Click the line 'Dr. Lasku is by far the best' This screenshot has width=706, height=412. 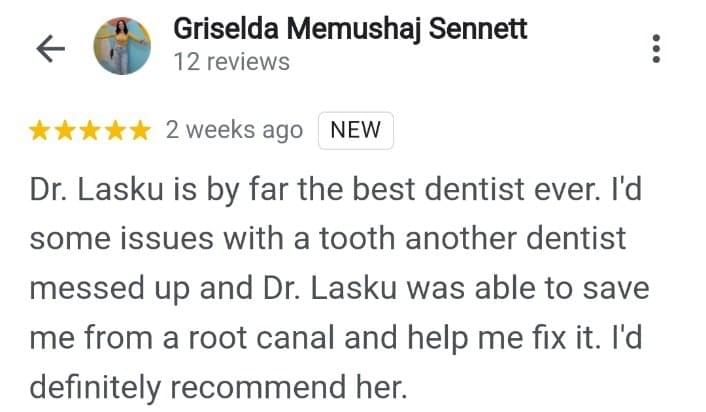[222, 189]
